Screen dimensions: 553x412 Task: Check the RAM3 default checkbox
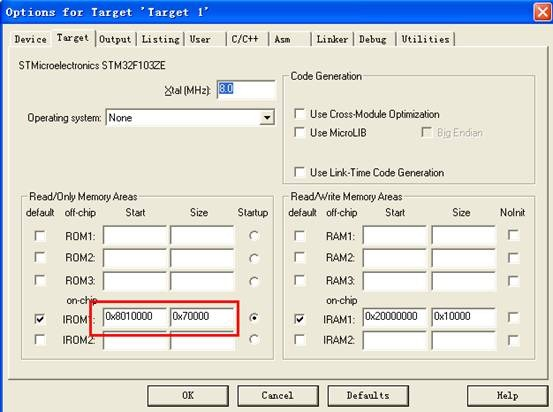pyautogui.click(x=299, y=280)
